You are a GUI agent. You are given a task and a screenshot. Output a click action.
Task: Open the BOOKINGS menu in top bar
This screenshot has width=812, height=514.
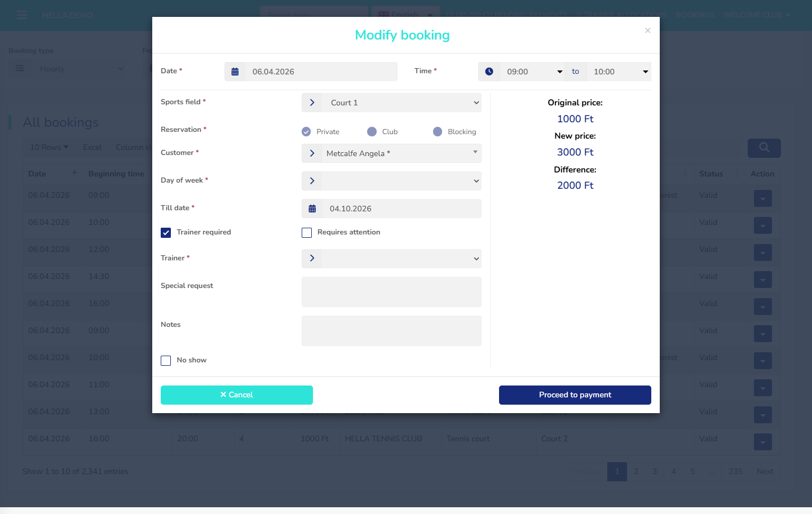tap(695, 15)
